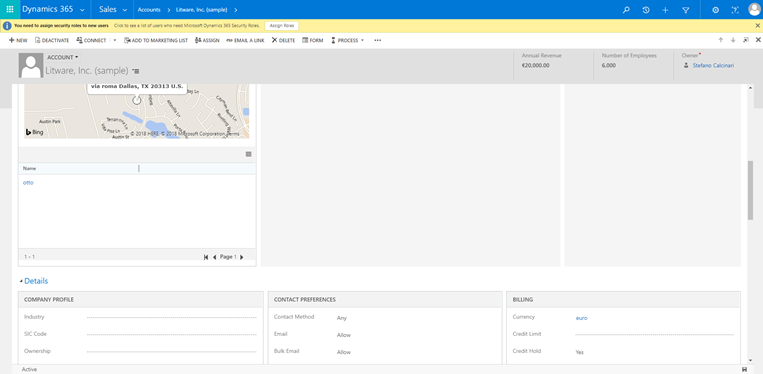Screen dimensions: 763x374
Task: Go to previous page of subgrid
Action: click(215, 257)
